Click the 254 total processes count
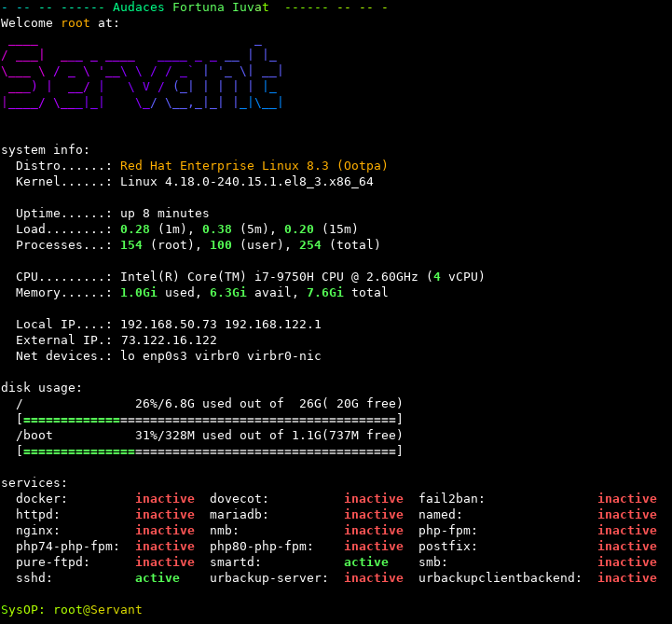This screenshot has height=624, width=672. (309, 245)
